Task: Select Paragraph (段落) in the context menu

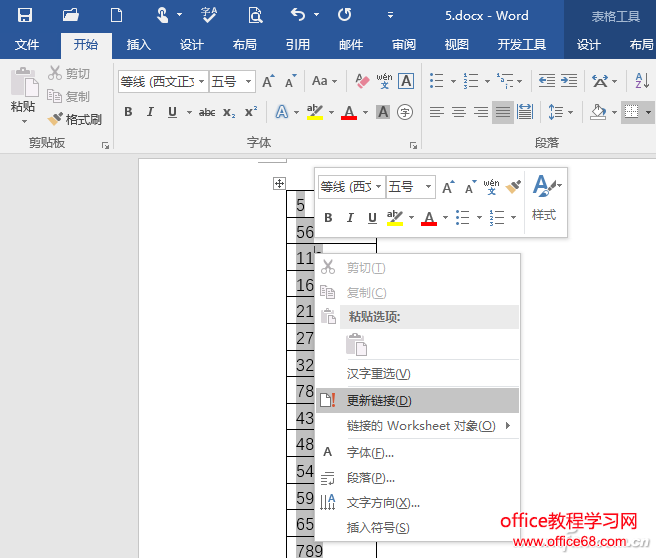Action: click(x=371, y=478)
